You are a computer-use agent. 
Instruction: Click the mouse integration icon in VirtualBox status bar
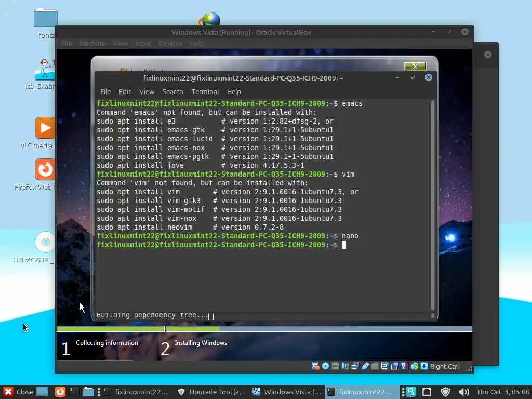(x=414, y=366)
